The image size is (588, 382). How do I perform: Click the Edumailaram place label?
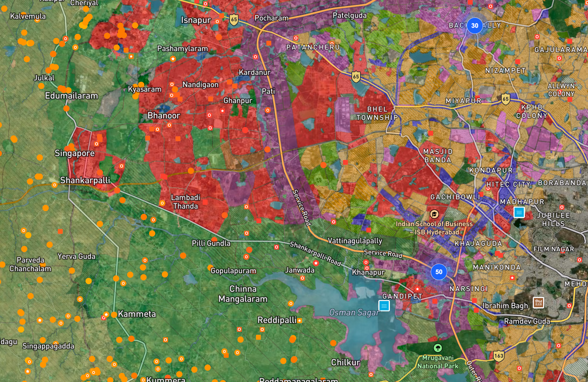(x=71, y=96)
